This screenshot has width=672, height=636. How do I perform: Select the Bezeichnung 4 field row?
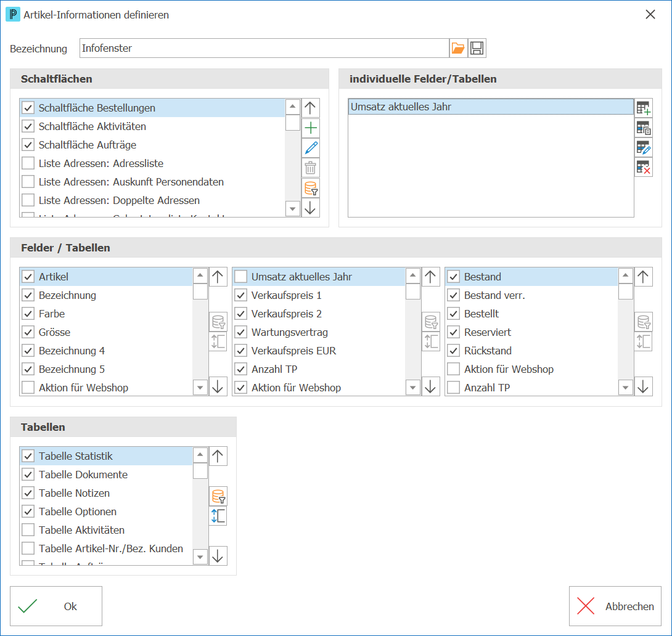107,351
